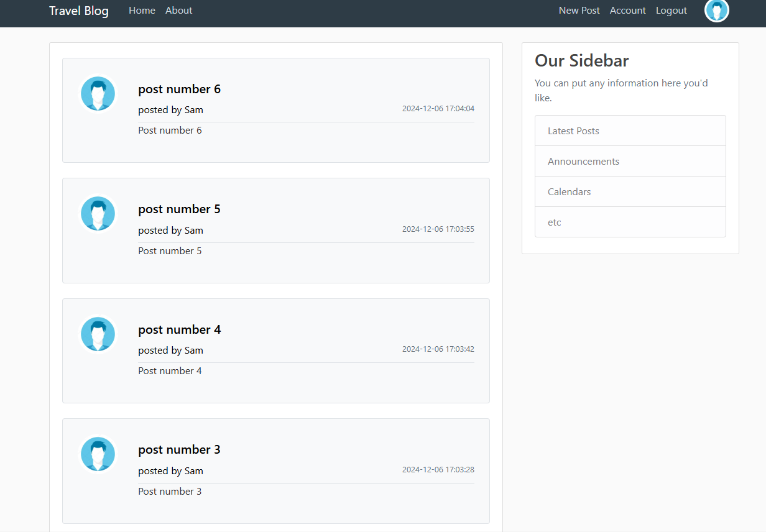The height and width of the screenshot is (532, 766).
Task: Click the body text 'Post number 3'
Action: [x=170, y=492]
